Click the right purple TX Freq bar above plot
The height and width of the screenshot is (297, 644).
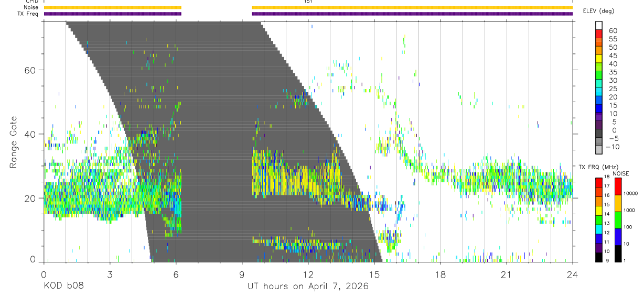pos(412,14)
